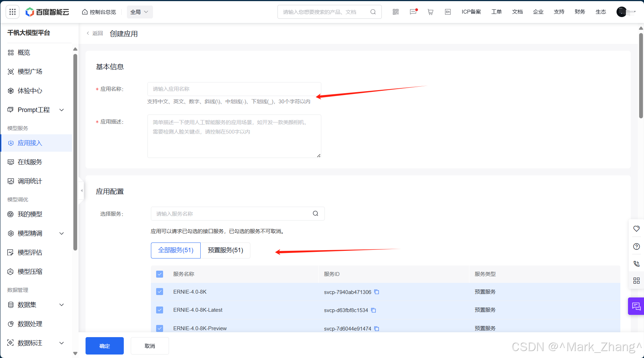Viewport: 644px width, 358px height.
Task: Open the shopping cart icon
Action: pyautogui.click(x=430, y=12)
